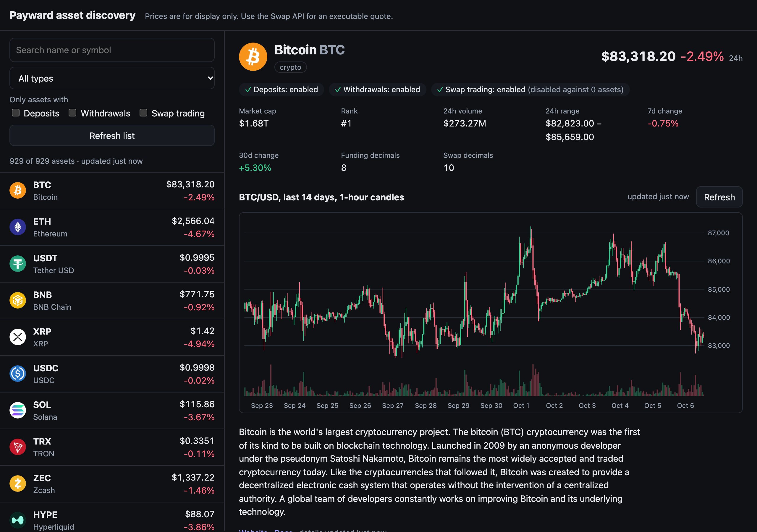Click inside the BTC/USD candlestick chart

[490, 312]
